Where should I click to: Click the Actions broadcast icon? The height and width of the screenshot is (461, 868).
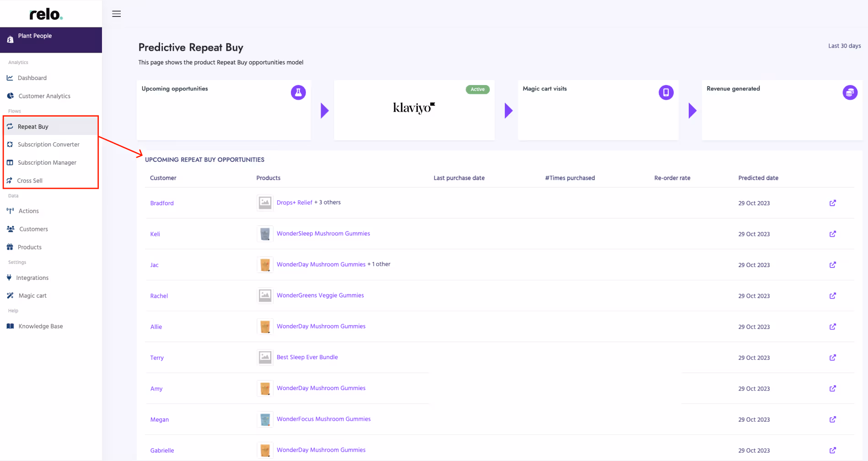(10, 211)
